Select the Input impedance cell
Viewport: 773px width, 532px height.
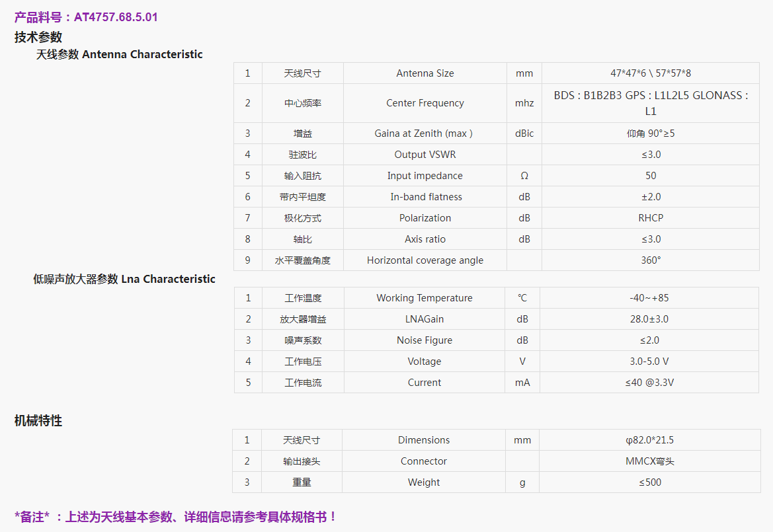click(425, 176)
